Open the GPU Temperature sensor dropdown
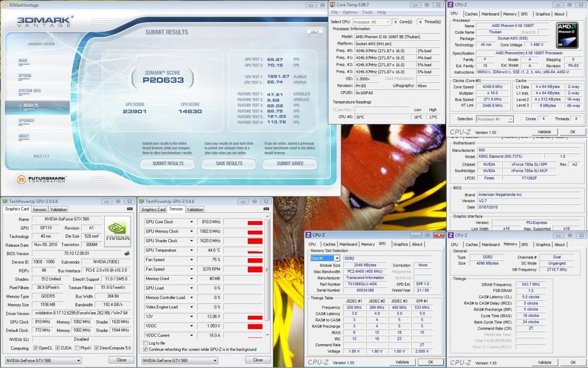Screen dimensions: 588x368 [192, 250]
